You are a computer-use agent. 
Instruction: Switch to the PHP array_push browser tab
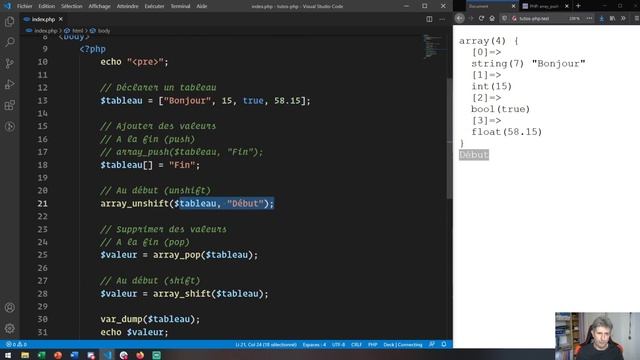[545, 6]
